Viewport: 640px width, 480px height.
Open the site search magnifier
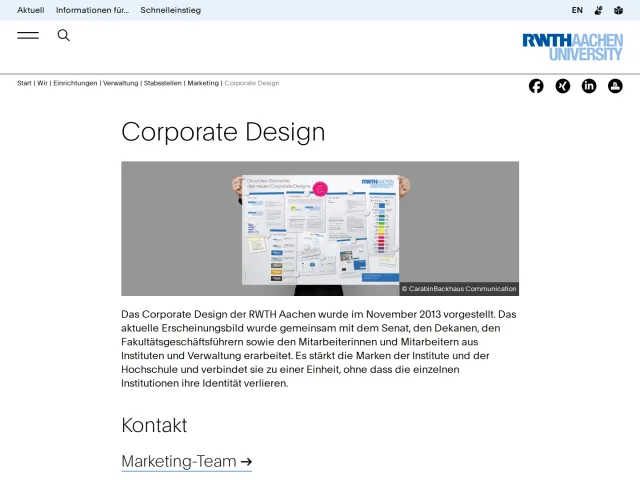pos(63,35)
